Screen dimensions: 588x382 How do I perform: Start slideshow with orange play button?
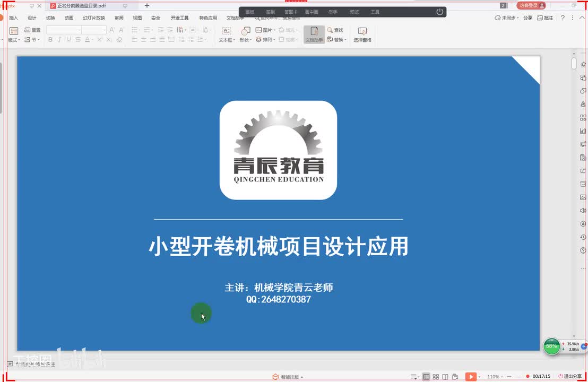coord(471,377)
